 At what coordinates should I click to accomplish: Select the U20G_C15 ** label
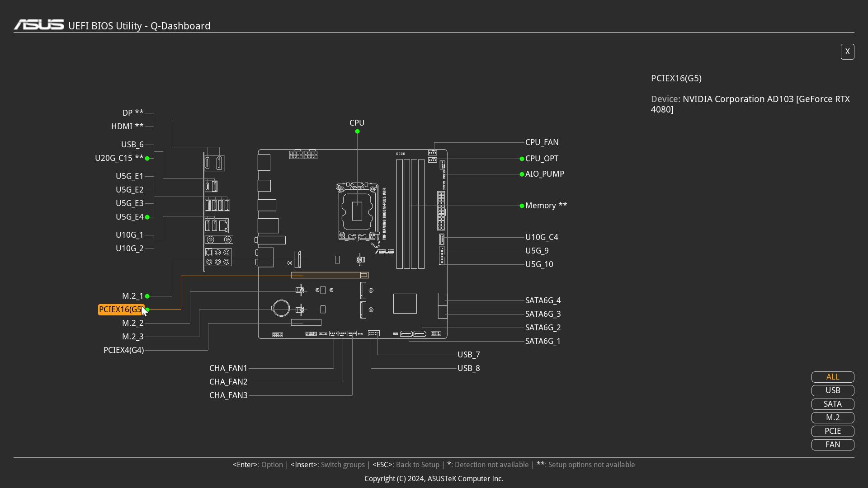click(119, 158)
